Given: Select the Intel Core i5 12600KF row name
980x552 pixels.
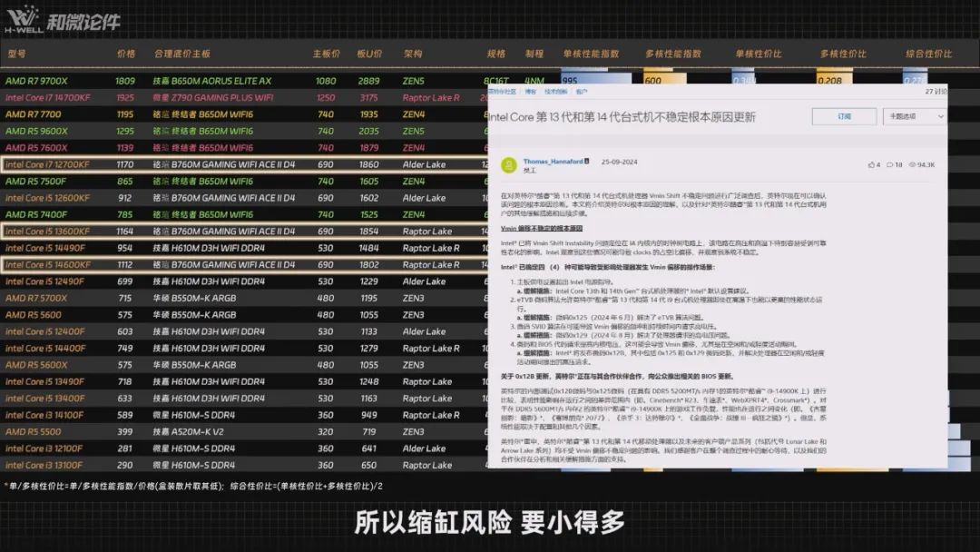Looking at the screenshot, I should coord(47,198).
